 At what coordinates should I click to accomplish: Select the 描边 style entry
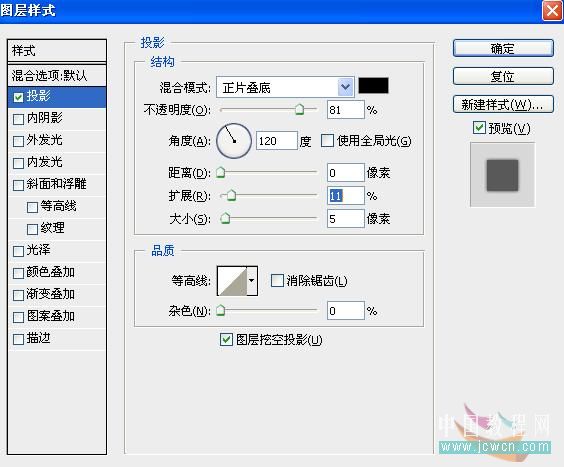point(57,339)
